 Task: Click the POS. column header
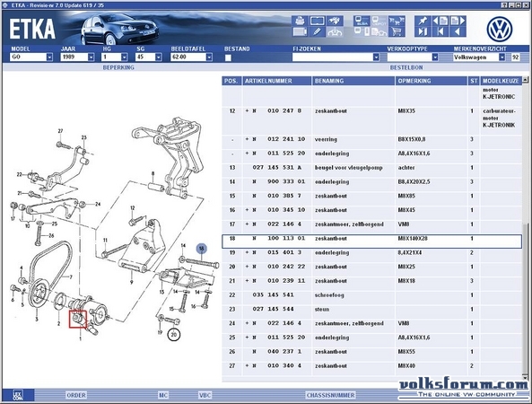click(x=231, y=81)
